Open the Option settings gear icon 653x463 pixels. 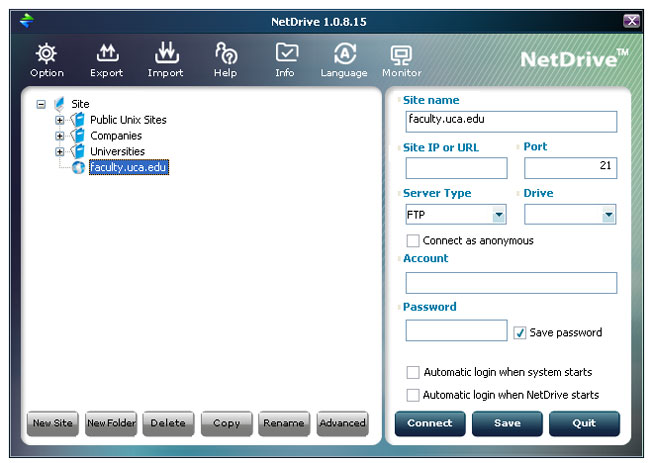pyautogui.click(x=46, y=53)
